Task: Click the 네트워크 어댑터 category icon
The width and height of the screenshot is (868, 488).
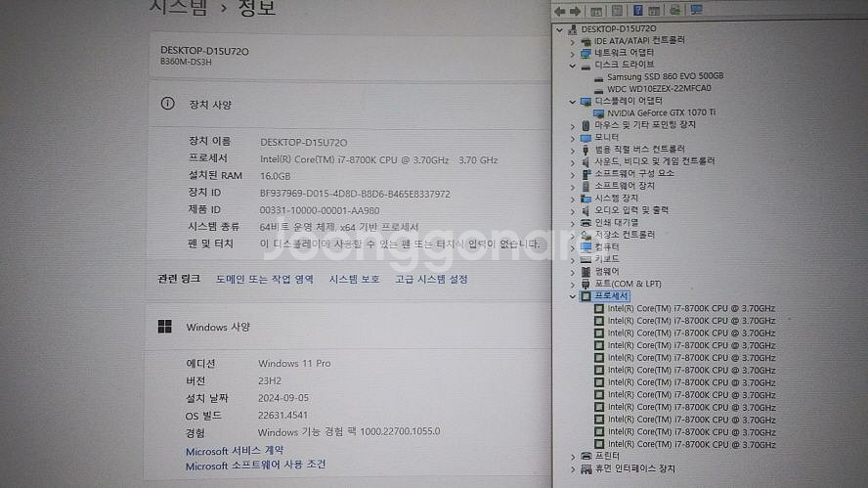Action: pos(586,53)
